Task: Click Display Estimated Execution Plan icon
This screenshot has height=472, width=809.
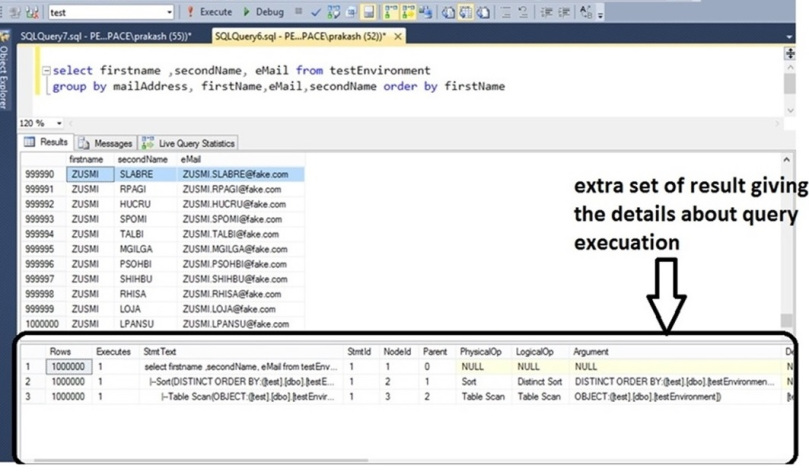Action: 334,12
